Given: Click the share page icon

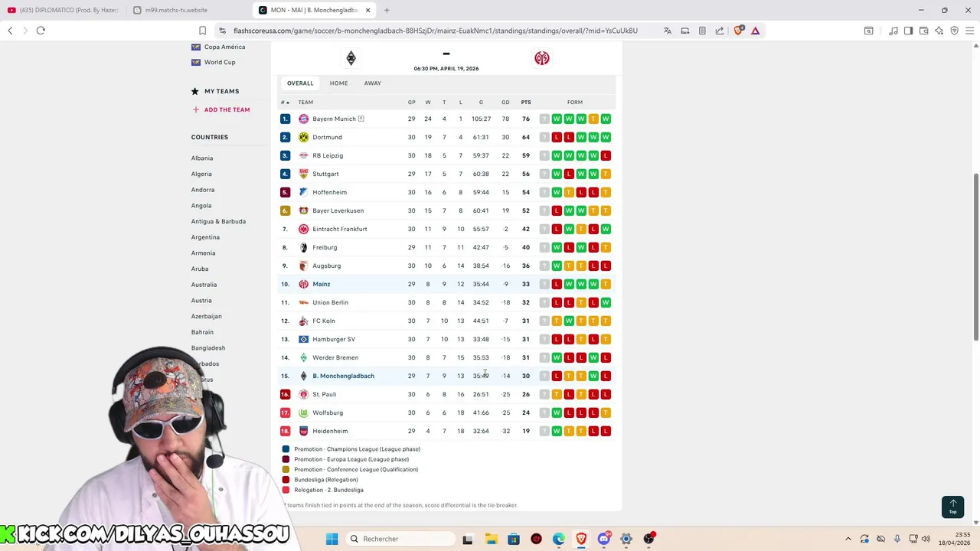Looking at the screenshot, I should [x=720, y=31].
